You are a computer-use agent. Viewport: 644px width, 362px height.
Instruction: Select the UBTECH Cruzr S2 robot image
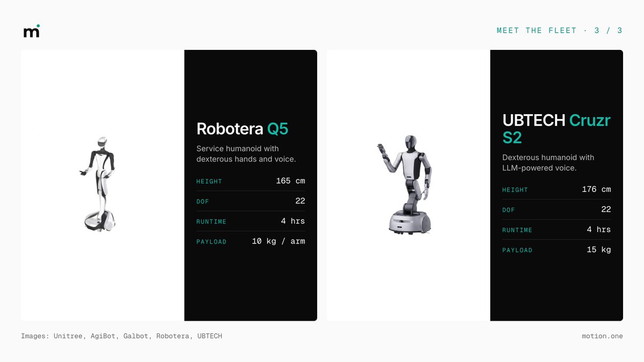pyautogui.click(x=404, y=185)
